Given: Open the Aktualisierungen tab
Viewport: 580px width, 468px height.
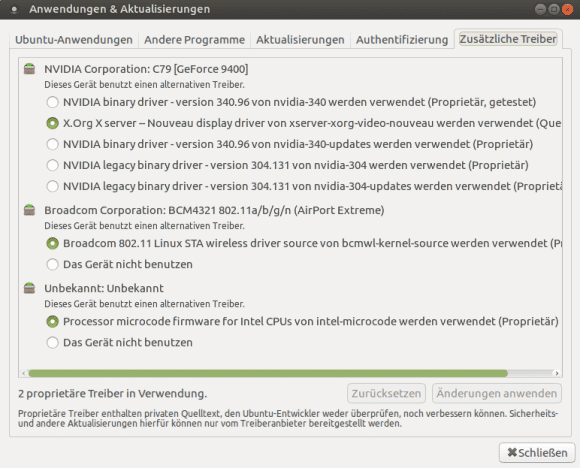Looking at the screenshot, I should click(x=300, y=40).
